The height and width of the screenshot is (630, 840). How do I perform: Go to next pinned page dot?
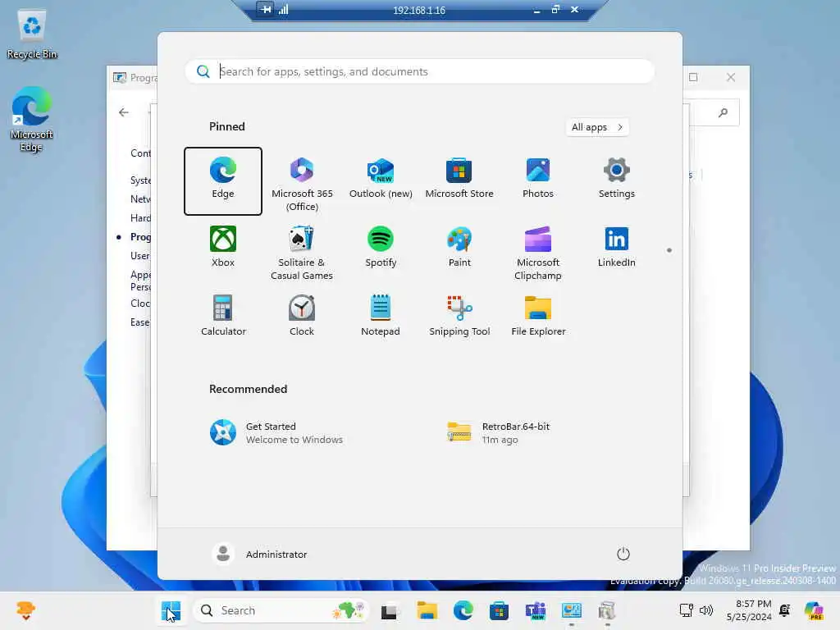coord(669,250)
